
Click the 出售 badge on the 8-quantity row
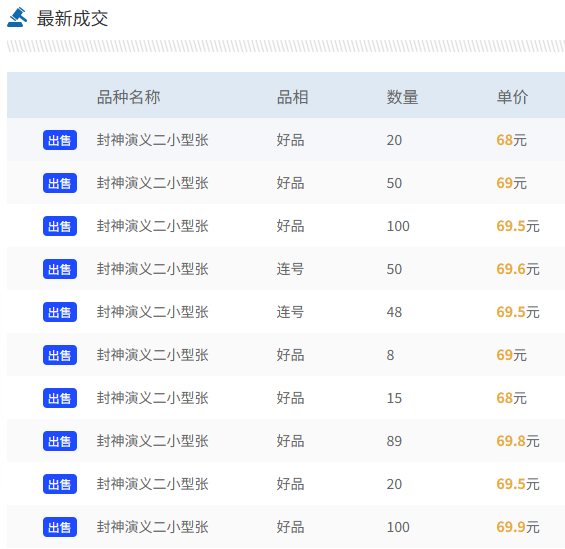coord(60,355)
